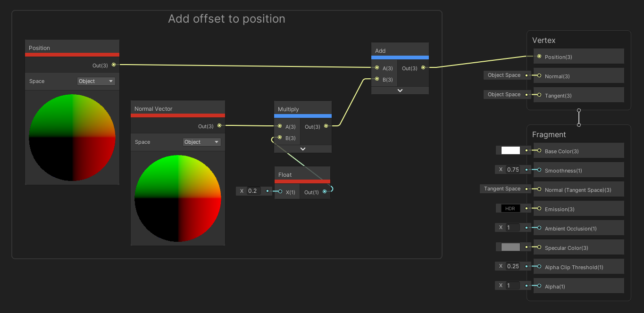This screenshot has width=644, height=313.
Task: Click the Multiply node B(3) input port
Action: click(x=280, y=138)
